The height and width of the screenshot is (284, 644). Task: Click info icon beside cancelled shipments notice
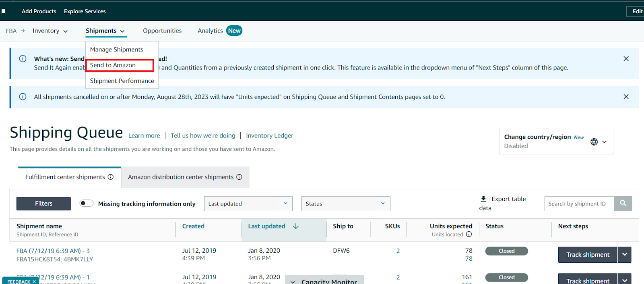tap(23, 97)
